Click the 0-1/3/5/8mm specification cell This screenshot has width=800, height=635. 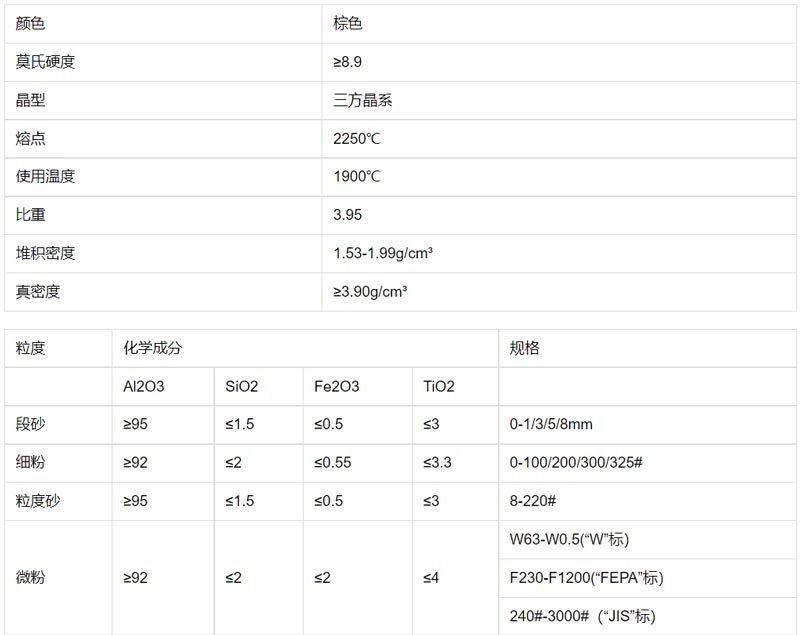551,424
